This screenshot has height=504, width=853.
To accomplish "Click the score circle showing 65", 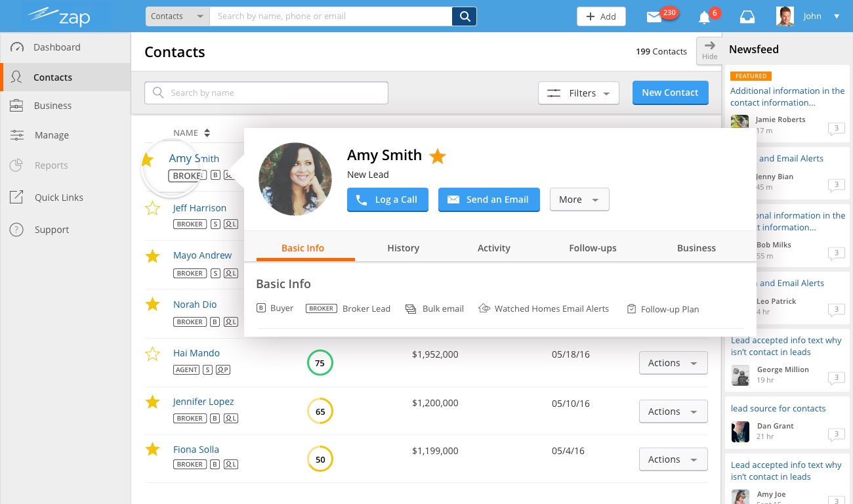I will click(320, 411).
